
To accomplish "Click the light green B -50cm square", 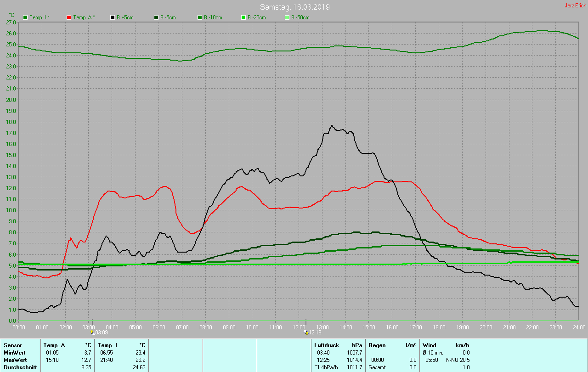I will 287,17.
